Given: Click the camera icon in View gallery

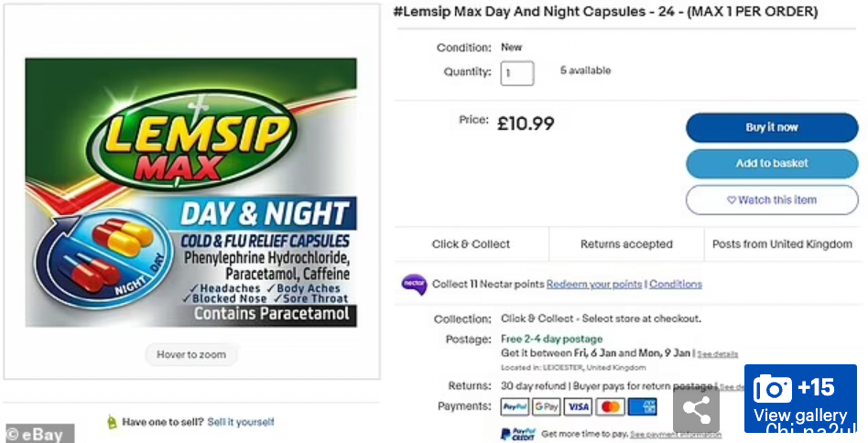Looking at the screenshot, I should pyautogui.click(x=772, y=388).
